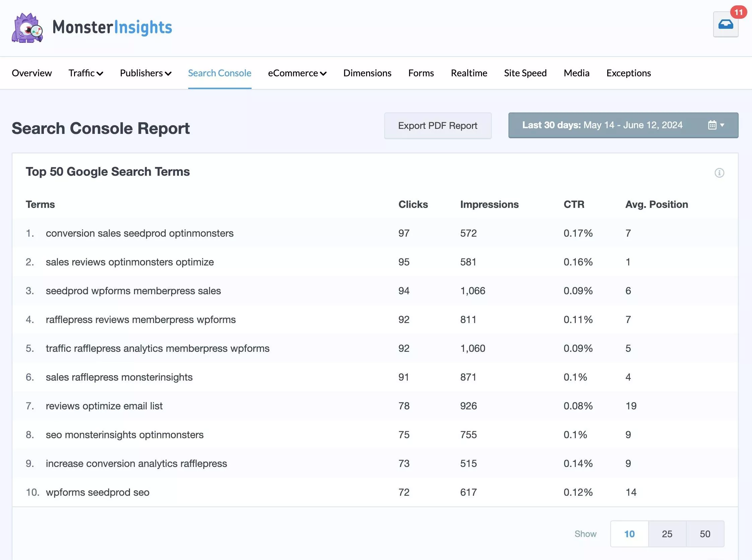
Task: Expand the Traffic dropdown menu
Action: tap(85, 73)
